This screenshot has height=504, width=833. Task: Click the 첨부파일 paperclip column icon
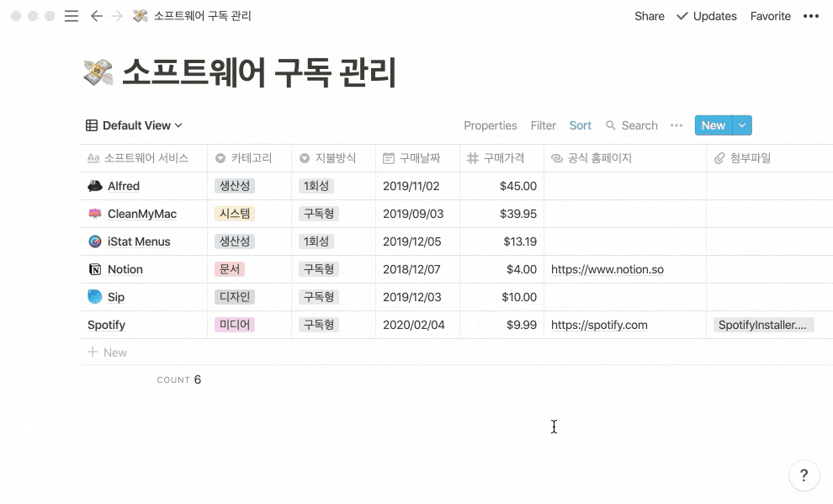click(719, 157)
